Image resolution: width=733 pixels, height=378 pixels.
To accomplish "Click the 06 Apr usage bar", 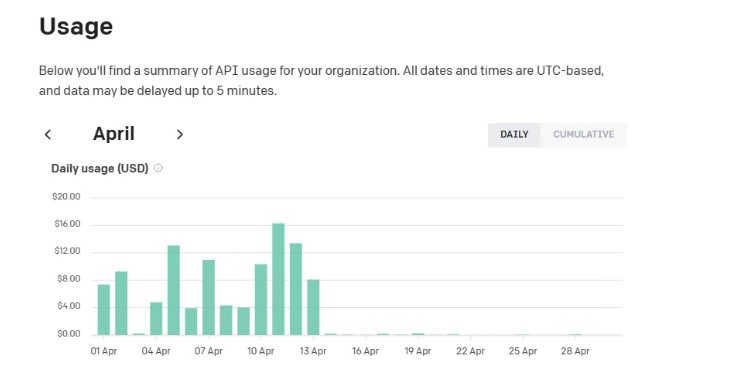I will [191, 321].
